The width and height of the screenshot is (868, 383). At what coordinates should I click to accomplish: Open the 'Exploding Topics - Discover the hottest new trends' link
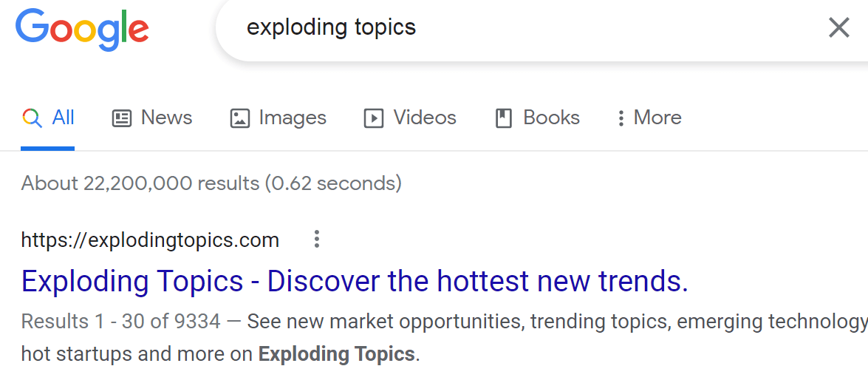tap(355, 281)
